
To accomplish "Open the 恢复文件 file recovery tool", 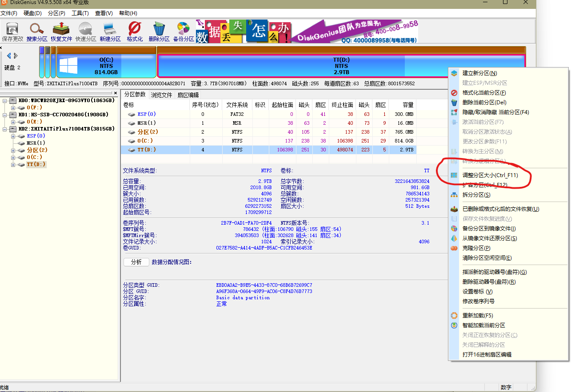I will (61, 31).
